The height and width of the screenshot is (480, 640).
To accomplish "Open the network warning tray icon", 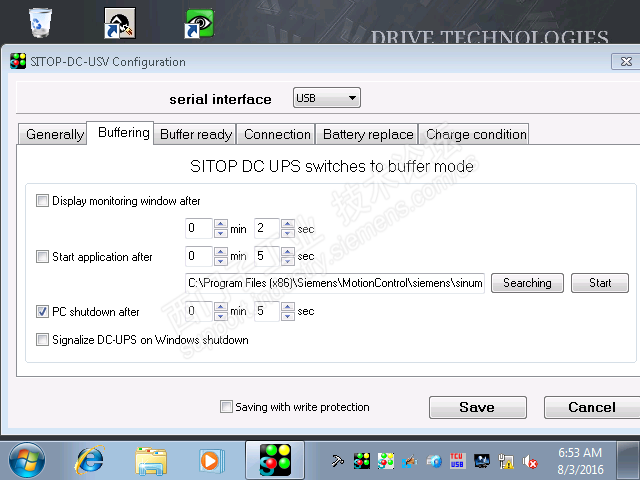I will [x=506, y=461].
